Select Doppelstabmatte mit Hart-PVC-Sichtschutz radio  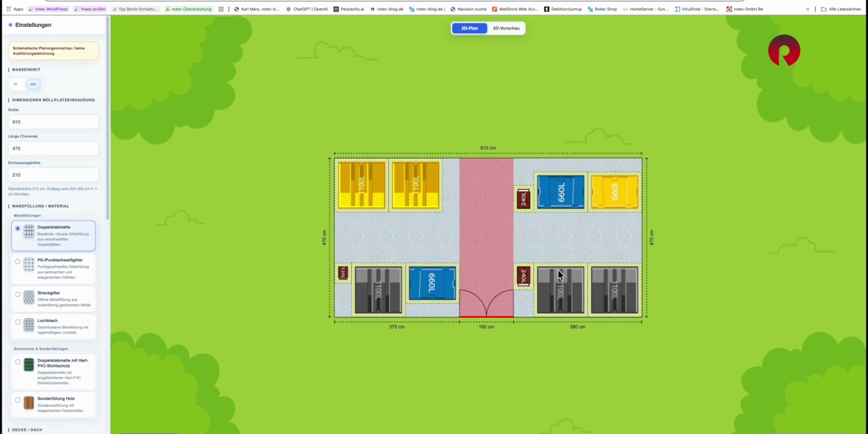18,362
